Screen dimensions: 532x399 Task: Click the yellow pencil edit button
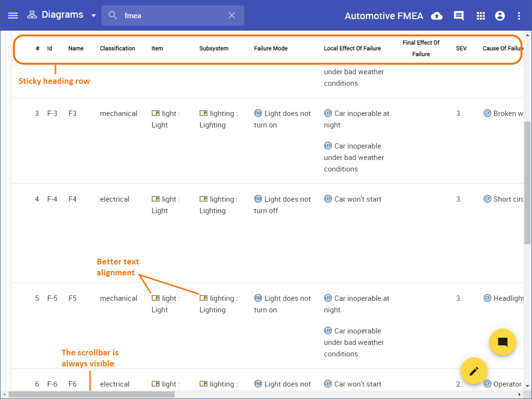[474, 371]
